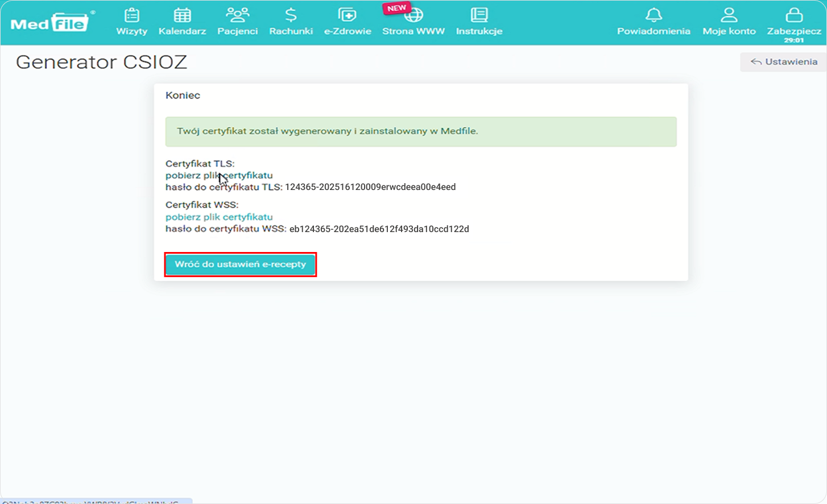The width and height of the screenshot is (827, 504).
Task: Download the WSS certificate file
Action: click(219, 217)
